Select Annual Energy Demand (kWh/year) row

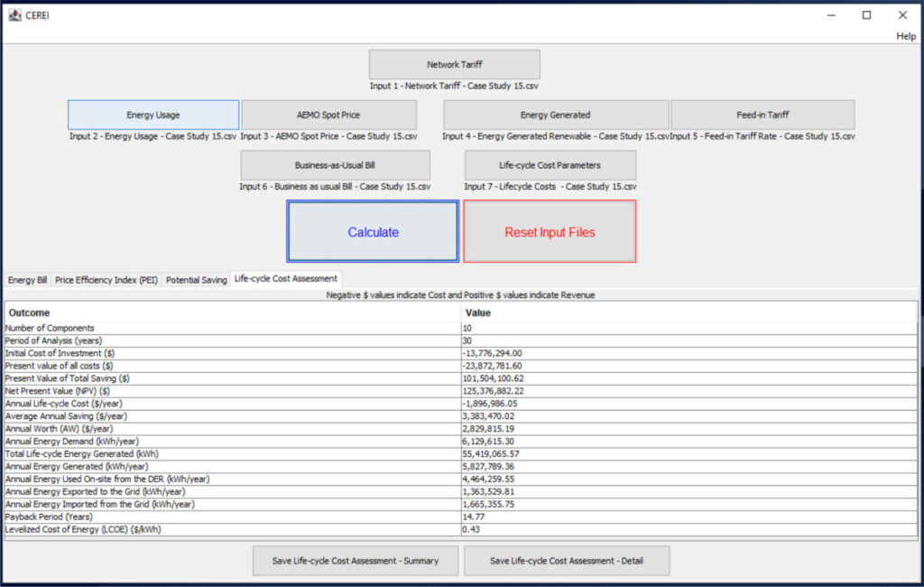click(x=461, y=442)
